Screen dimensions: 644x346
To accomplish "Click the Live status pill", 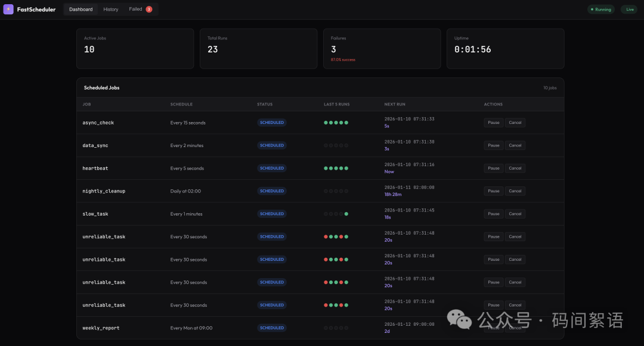I will [x=629, y=10].
